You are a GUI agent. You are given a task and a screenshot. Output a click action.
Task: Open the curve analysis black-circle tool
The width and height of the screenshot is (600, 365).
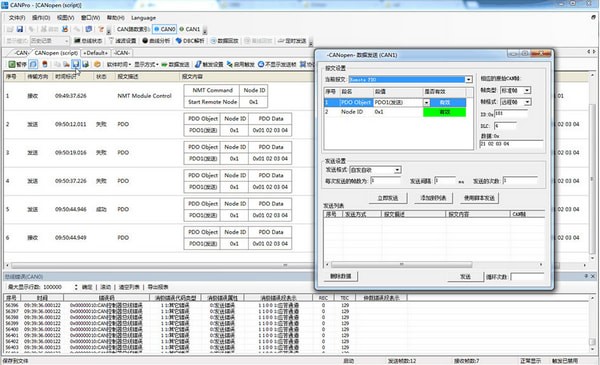click(x=156, y=41)
